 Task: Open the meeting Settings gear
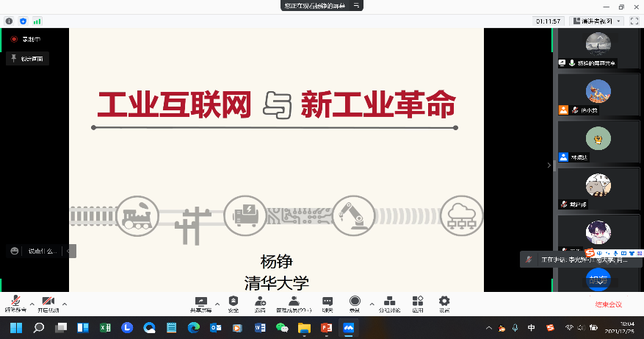click(444, 303)
